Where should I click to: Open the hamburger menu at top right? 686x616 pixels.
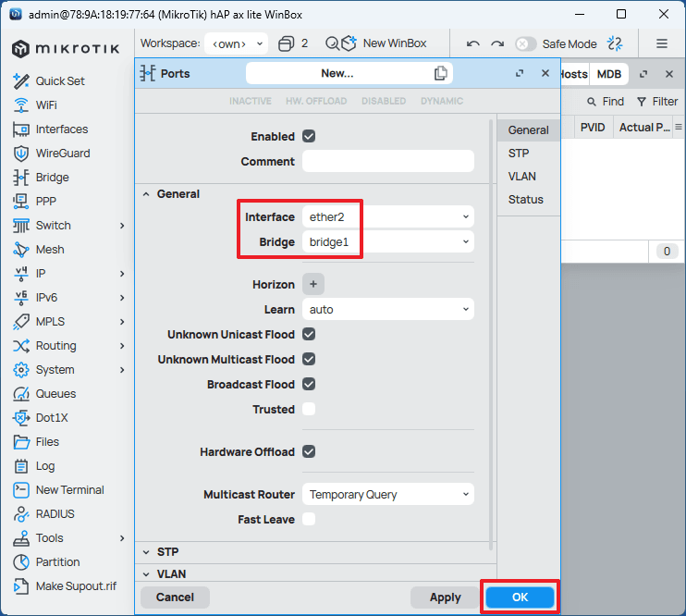click(x=662, y=43)
